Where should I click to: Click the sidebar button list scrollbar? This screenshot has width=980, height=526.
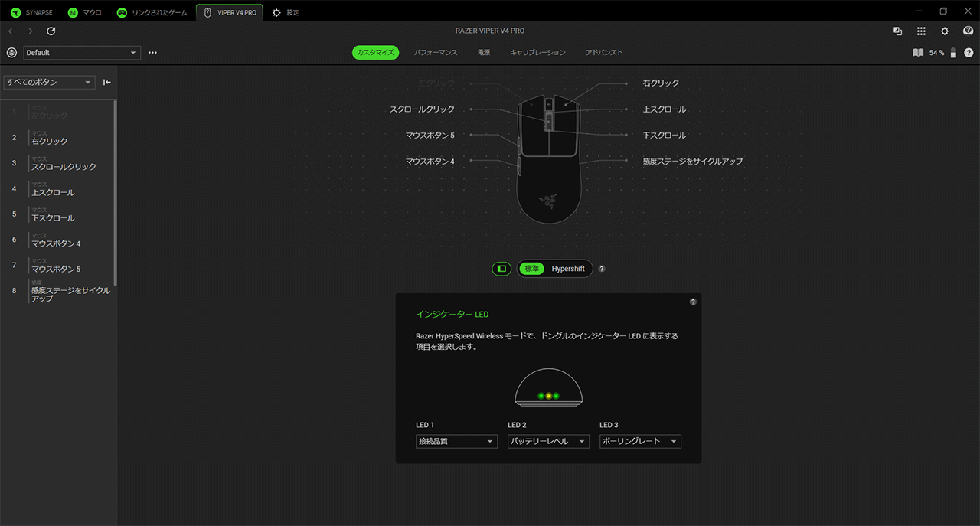[x=116, y=191]
